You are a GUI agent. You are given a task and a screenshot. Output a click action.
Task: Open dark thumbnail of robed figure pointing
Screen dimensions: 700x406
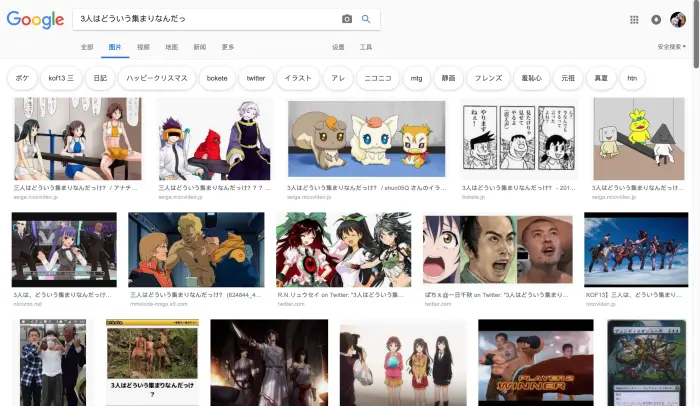point(269,362)
